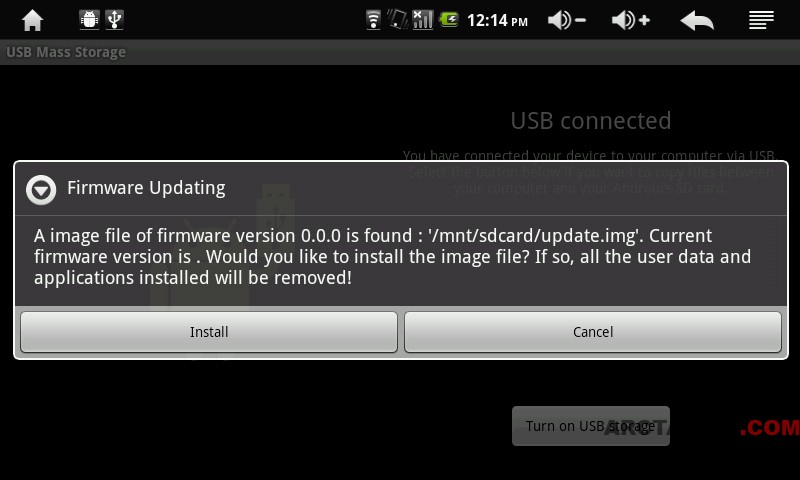
Task: Tap the USB Mass Storage title bar
Action: click(x=400, y=52)
